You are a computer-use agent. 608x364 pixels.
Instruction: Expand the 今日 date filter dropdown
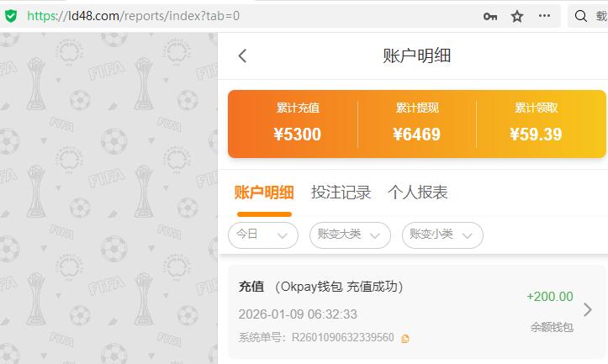[263, 235]
